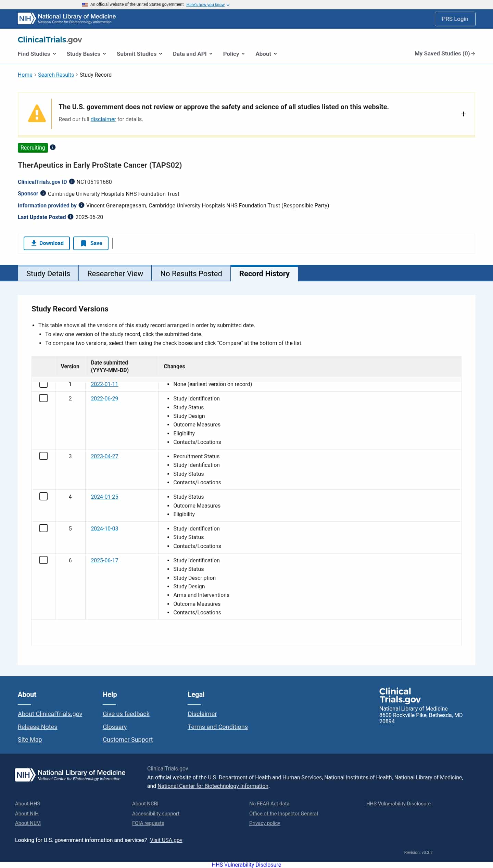Open About ClinicalTrials.gov footer link
The width and height of the screenshot is (493, 868).
[x=50, y=714]
